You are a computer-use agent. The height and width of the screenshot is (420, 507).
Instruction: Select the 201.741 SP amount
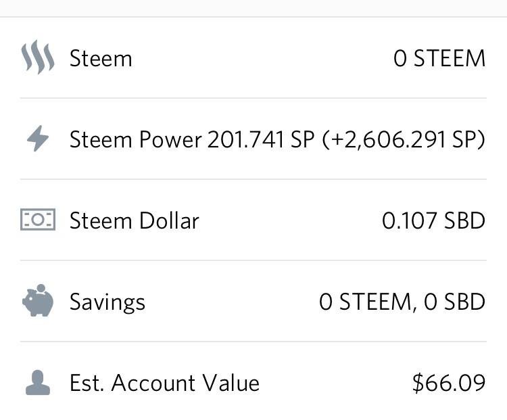click(261, 139)
